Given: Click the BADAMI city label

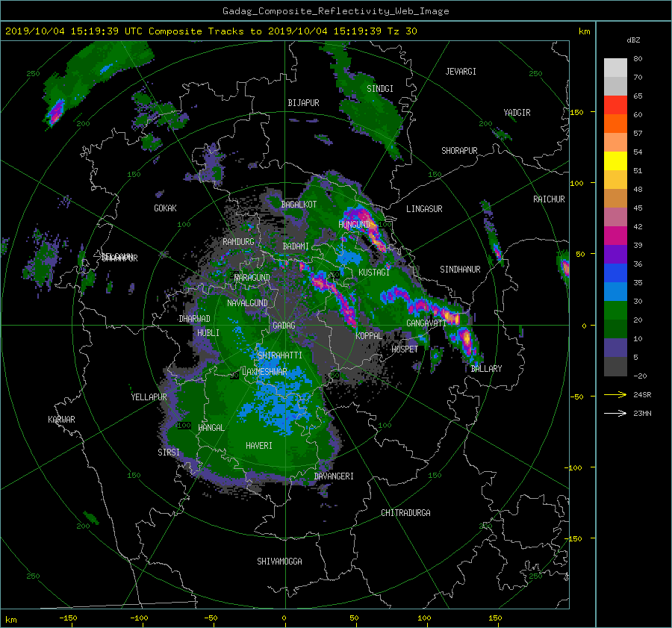Looking at the screenshot, I should coord(296,246).
